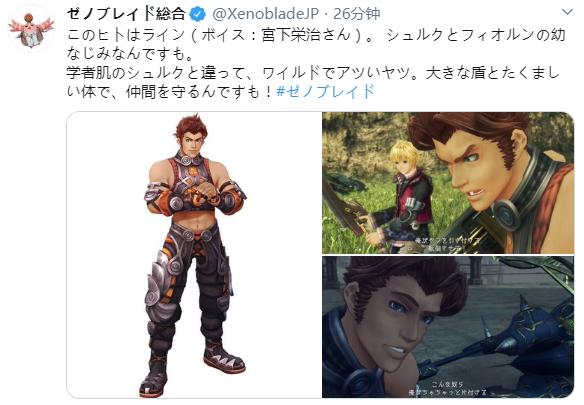Click the ゼノブレイド総合 account name

[126, 14]
